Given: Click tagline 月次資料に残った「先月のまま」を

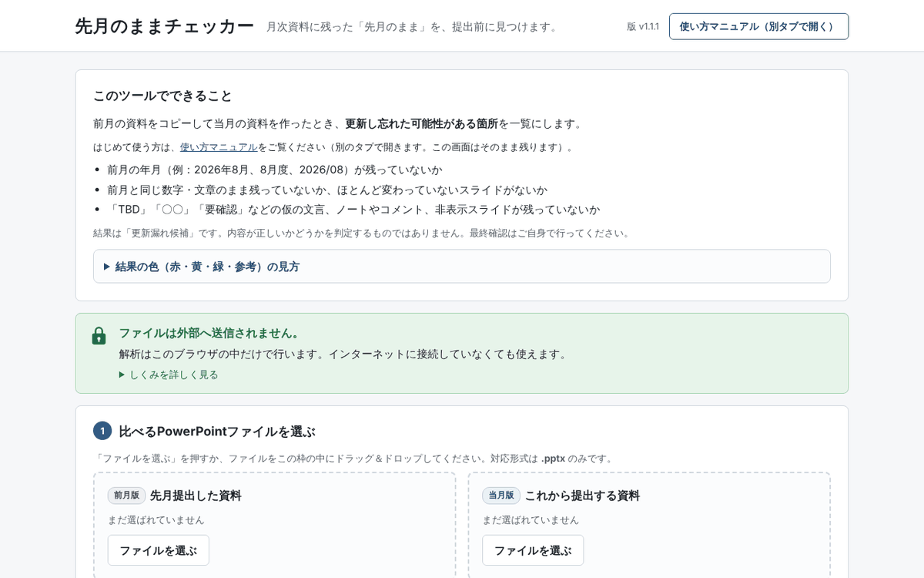Looking at the screenshot, I should (x=413, y=27).
